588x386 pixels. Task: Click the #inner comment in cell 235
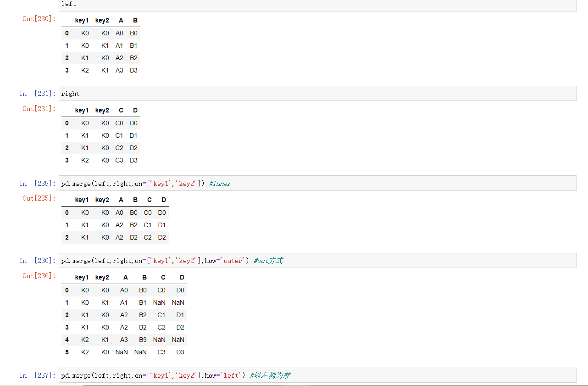tap(220, 184)
